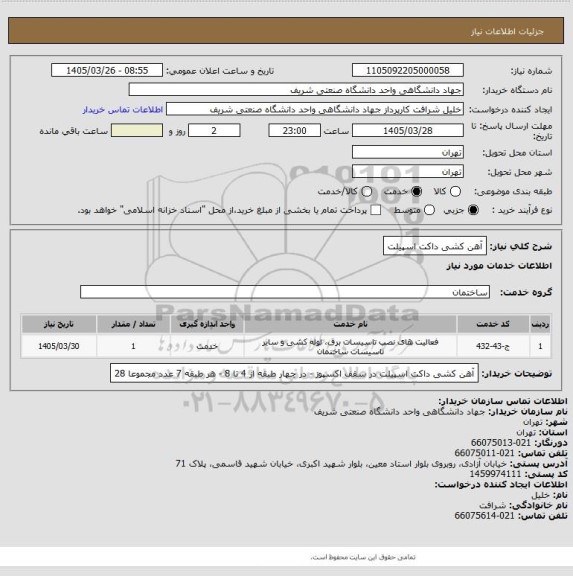Click the general description field آهن کشی داکت اسپیلت
The width and height of the screenshot is (573, 576).
tap(435, 246)
